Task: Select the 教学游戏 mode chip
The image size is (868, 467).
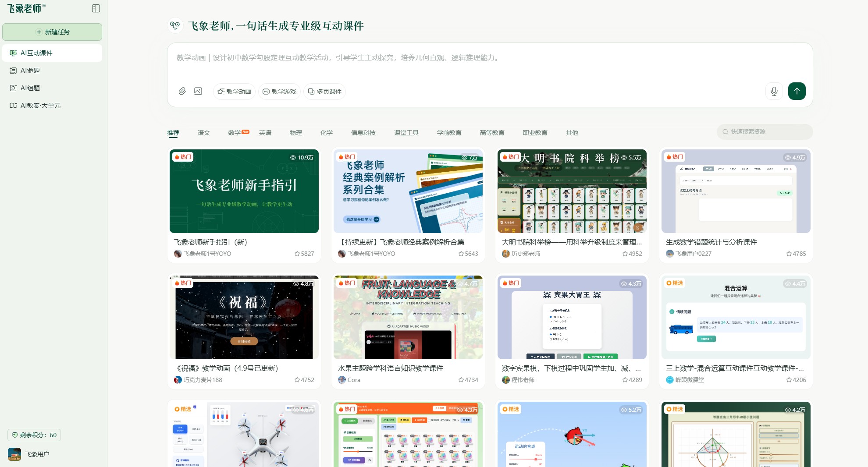Action: tap(280, 92)
